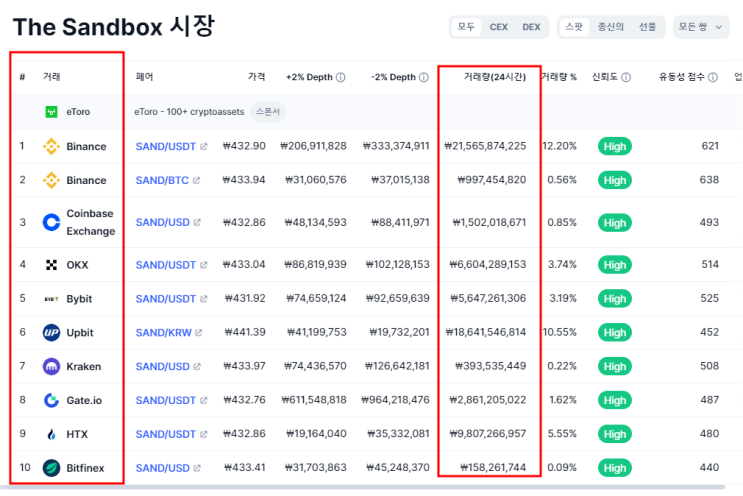Click the Upbit logo icon
This screenshot has height=496, width=743.
tap(51, 333)
